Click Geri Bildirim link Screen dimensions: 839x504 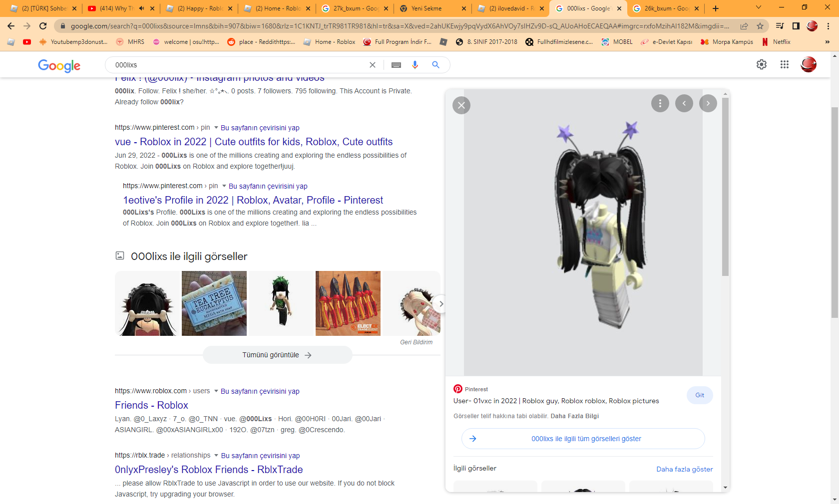pyautogui.click(x=416, y=342)
